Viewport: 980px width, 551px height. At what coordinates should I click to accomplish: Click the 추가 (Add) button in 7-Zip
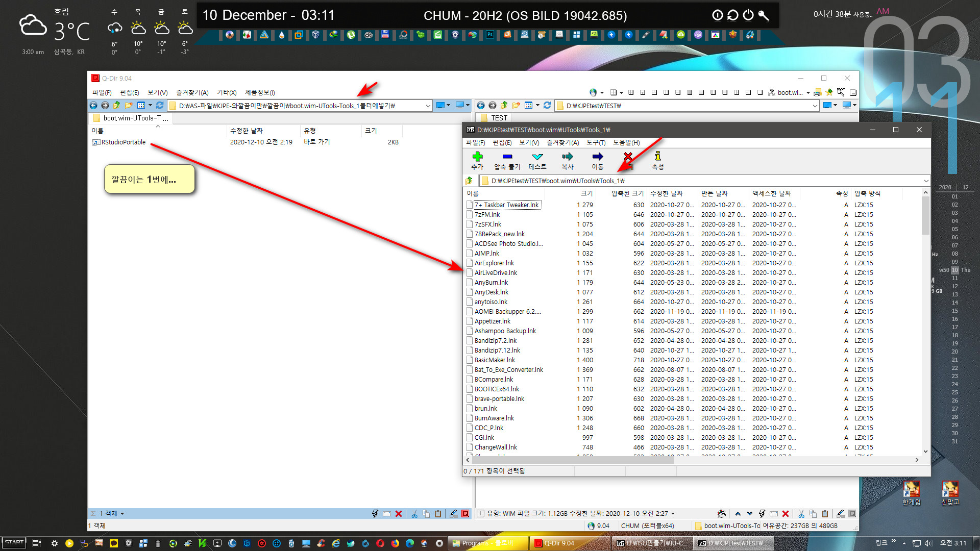pos(477,160)
